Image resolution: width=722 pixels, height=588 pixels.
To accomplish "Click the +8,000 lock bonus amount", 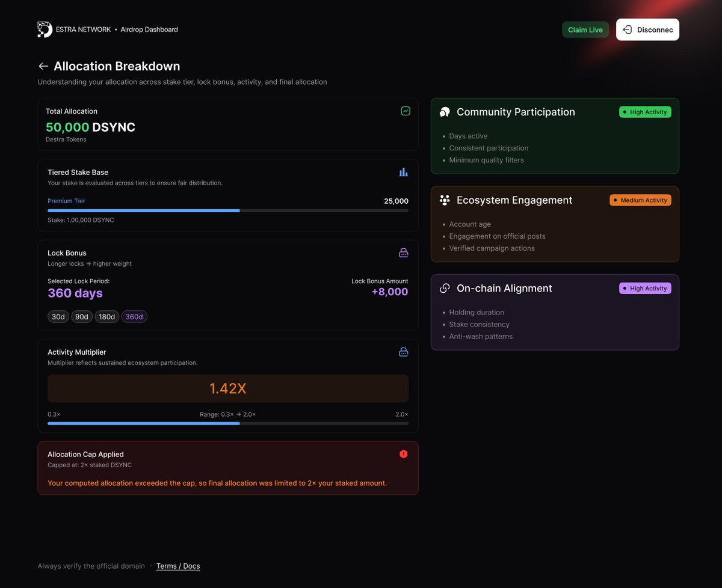I will coord(390,292).
